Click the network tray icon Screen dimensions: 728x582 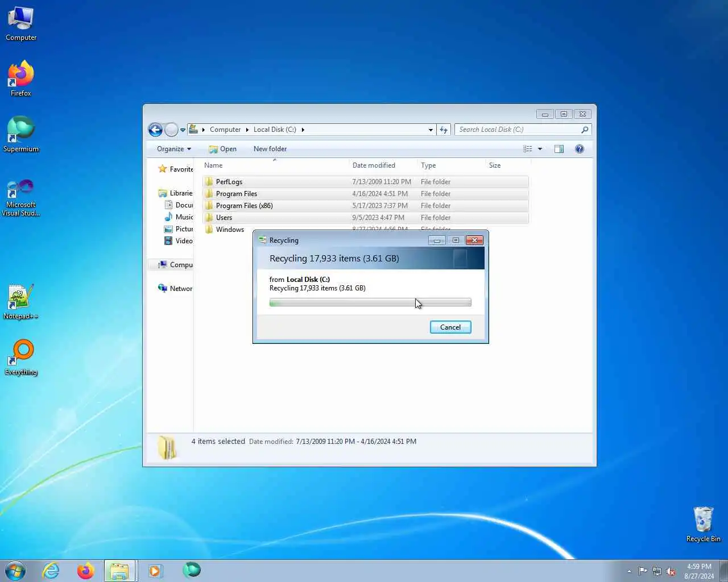pyautogui.click(x=657, y=571)
